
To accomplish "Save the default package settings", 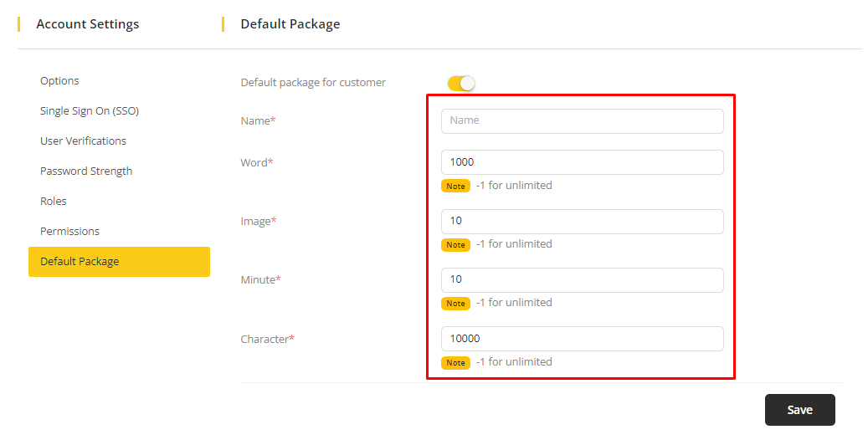I will click(799, 410).
